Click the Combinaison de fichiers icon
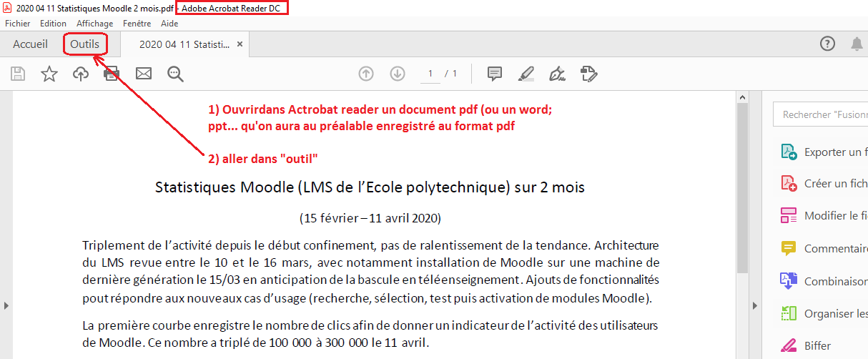This screenshot has height=359, width=868. [789, 281]
